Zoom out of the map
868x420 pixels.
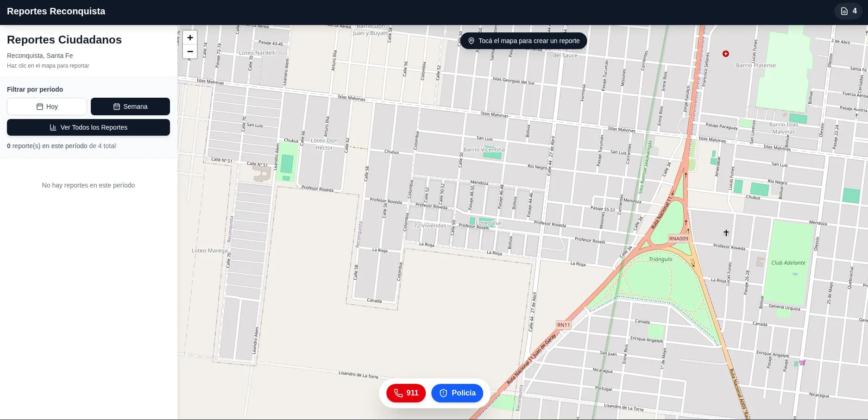(x=190, y=51)
